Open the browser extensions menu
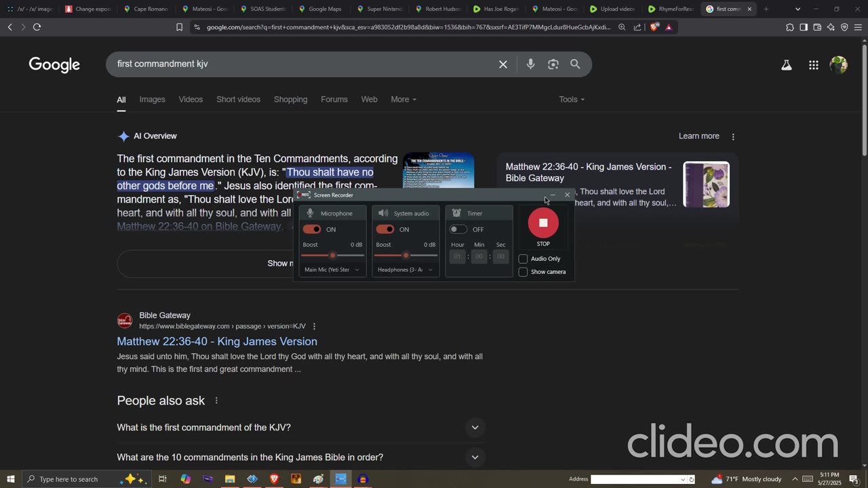Screen dimensions: 868x488 (x=790, y=27)
